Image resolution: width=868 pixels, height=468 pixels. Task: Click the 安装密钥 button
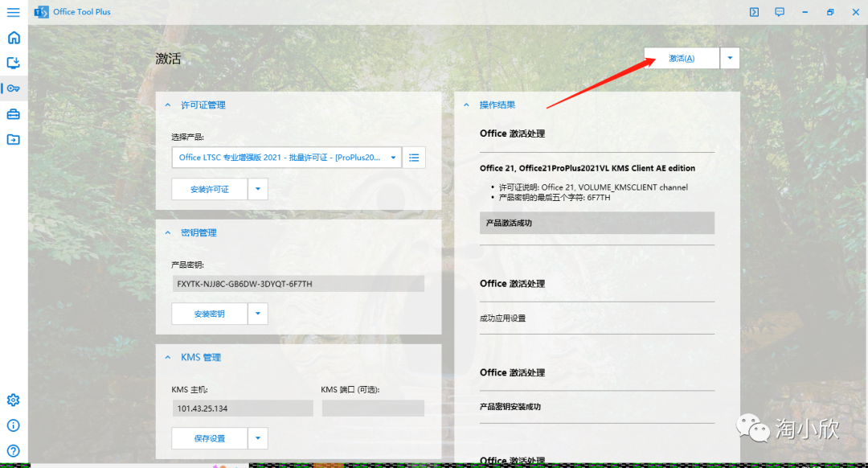(x=209, y=314)
